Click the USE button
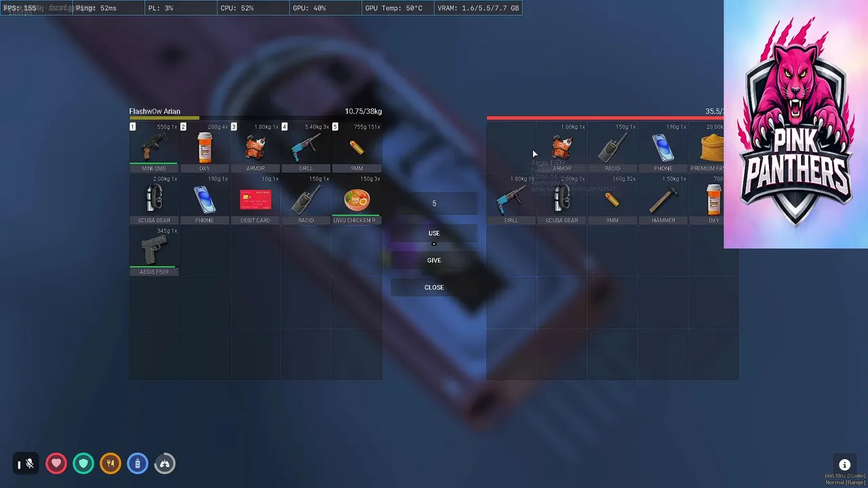The width and height of the screenshot is (868, 488). point(434,233)
